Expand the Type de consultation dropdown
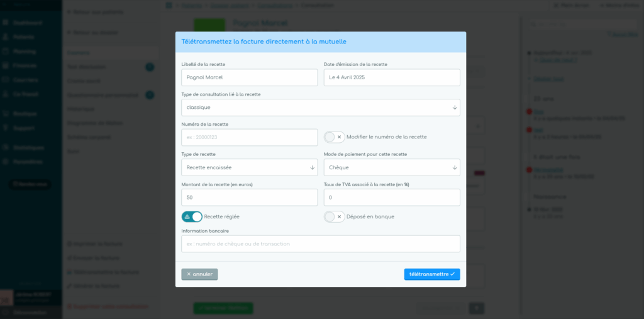 (x=320, y=108)
